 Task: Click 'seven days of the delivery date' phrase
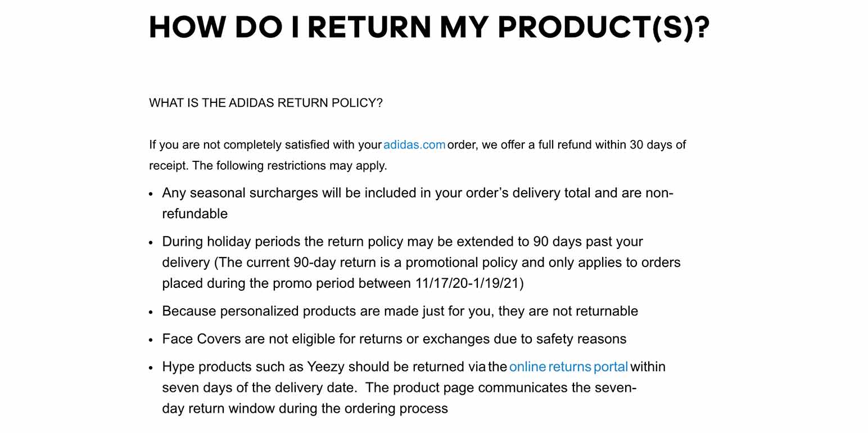[259, 388]
